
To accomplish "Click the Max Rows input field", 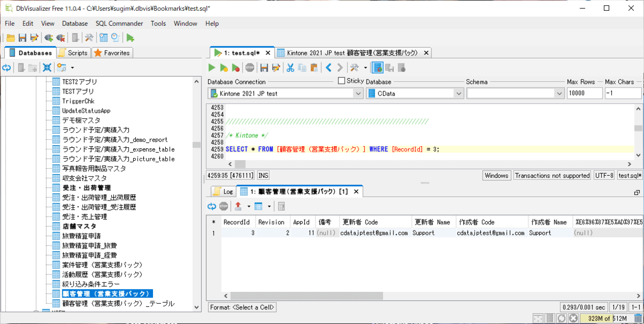I will coord(584,93).
